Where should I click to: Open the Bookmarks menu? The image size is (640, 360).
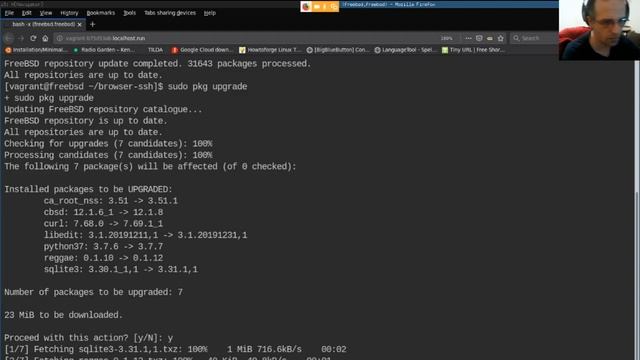click(x=101, y=13)
